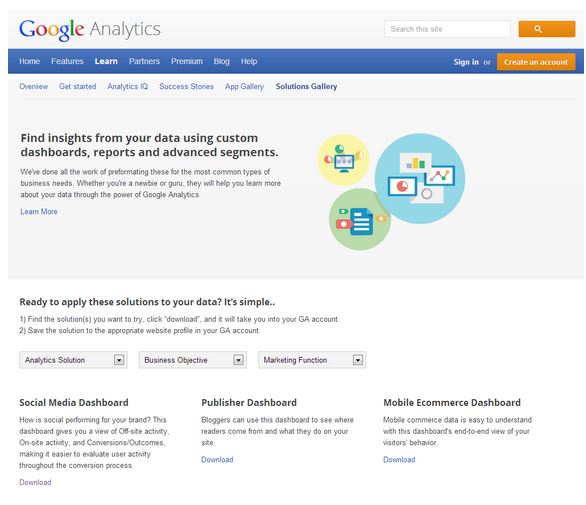This screenshot has width=586, height=505.
Task: Click Create an account button
Action: [x=536, y=62]
